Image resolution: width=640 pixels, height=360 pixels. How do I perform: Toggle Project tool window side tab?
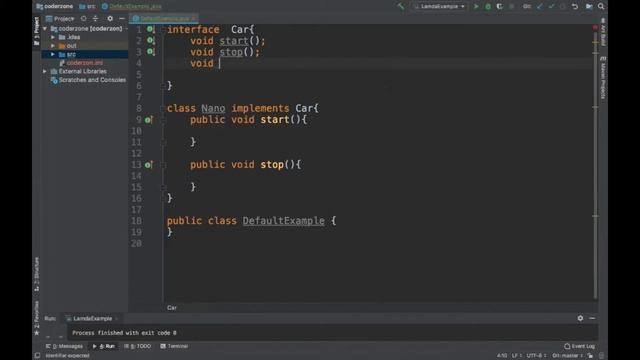click(x=37, y=31)
